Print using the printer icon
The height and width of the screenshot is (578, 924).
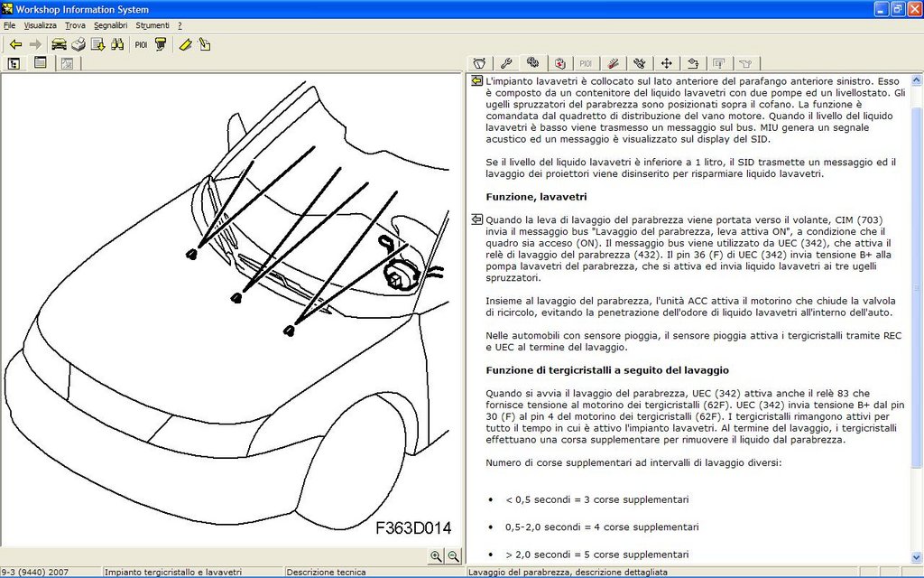pyautogui.click(x=79, y=44)
